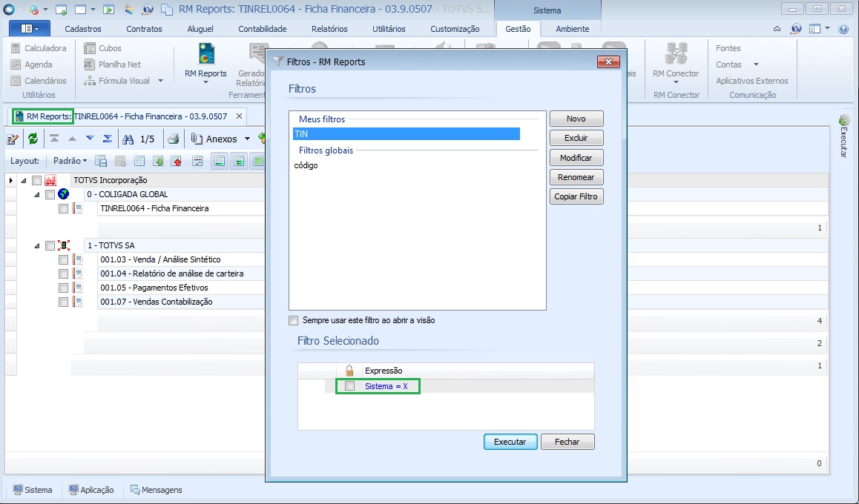
Task: Click the edit record pencil icon
Action: point(13,139)
